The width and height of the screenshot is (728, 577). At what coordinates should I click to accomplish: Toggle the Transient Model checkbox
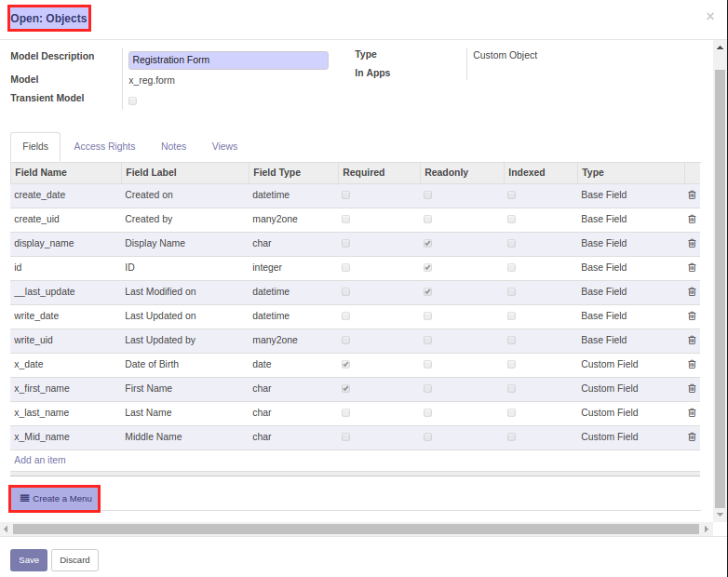coord(133,101)
